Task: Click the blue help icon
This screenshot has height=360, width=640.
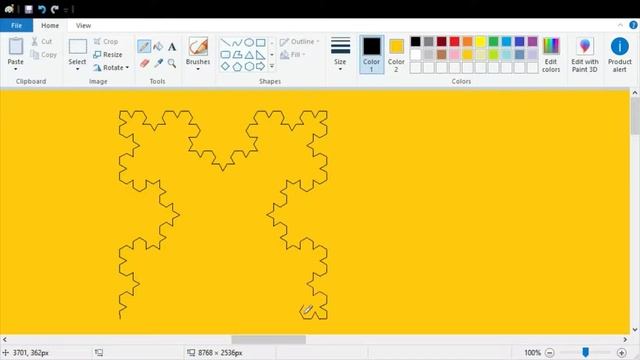Action: 633,25
